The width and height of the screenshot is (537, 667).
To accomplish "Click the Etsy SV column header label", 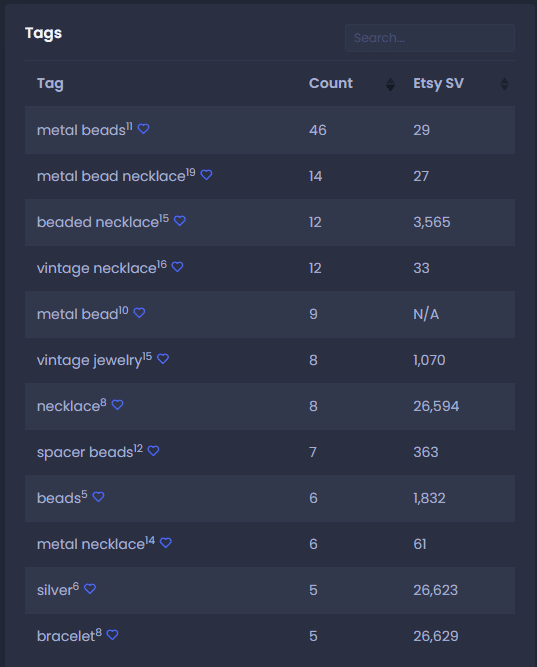I will [x=438, y=83].
